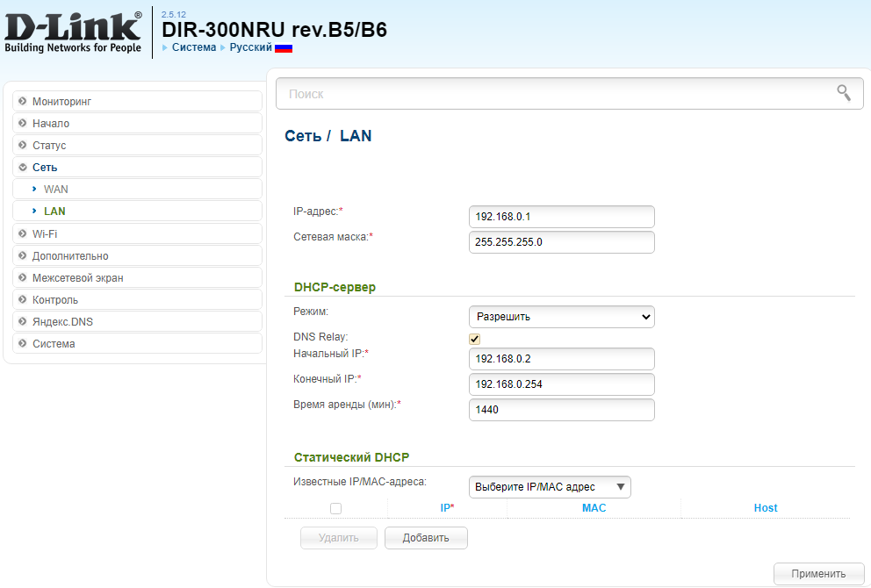This screenshot has width=871, height=588.
Task: Open the Русский language menu
Action: coord(250,47)
